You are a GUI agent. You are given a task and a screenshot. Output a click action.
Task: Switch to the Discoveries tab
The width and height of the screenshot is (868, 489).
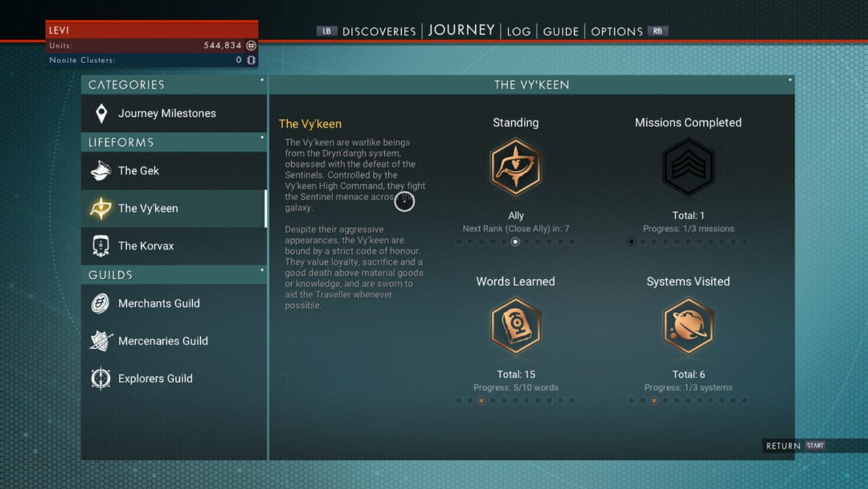click(379, 31)
